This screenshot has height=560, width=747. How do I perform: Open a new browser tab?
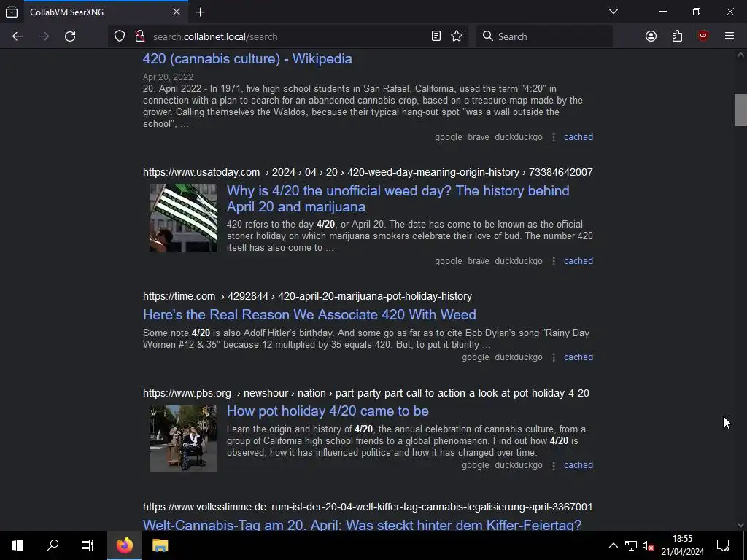point(201,12)
